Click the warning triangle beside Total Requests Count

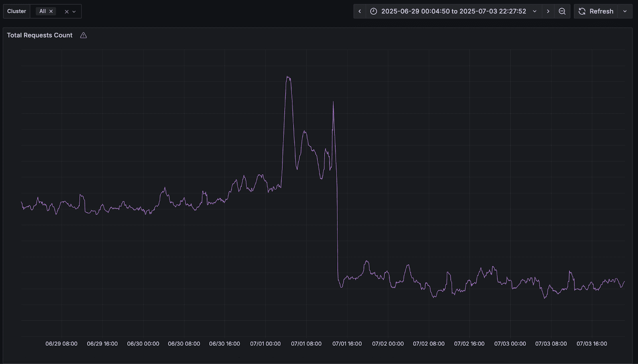coord(83,35)
